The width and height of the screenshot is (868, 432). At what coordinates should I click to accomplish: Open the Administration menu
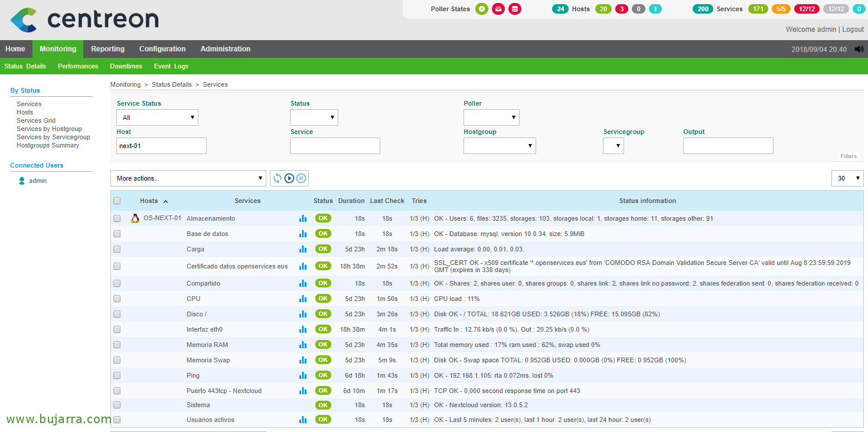pos(226,49)
